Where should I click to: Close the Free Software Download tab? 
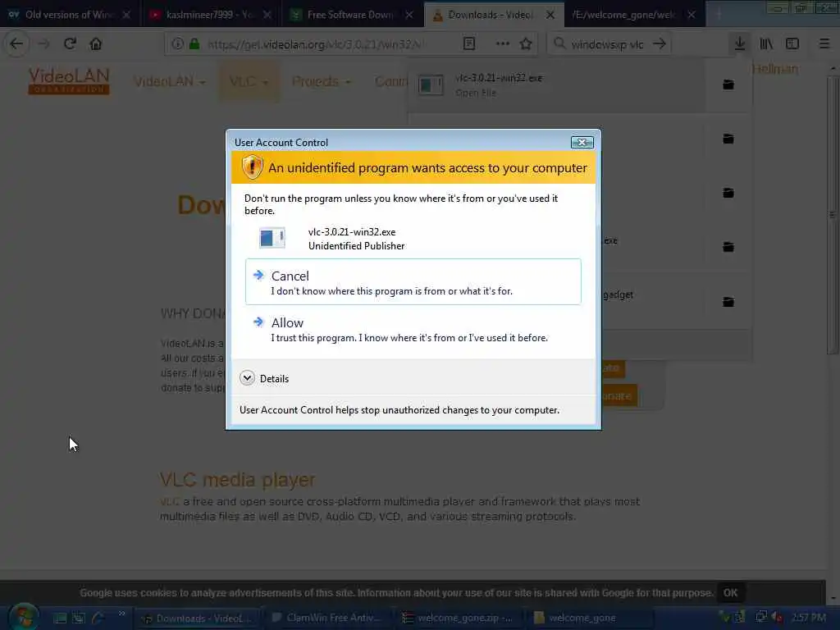pyautogui.click(x=409, y=15)
